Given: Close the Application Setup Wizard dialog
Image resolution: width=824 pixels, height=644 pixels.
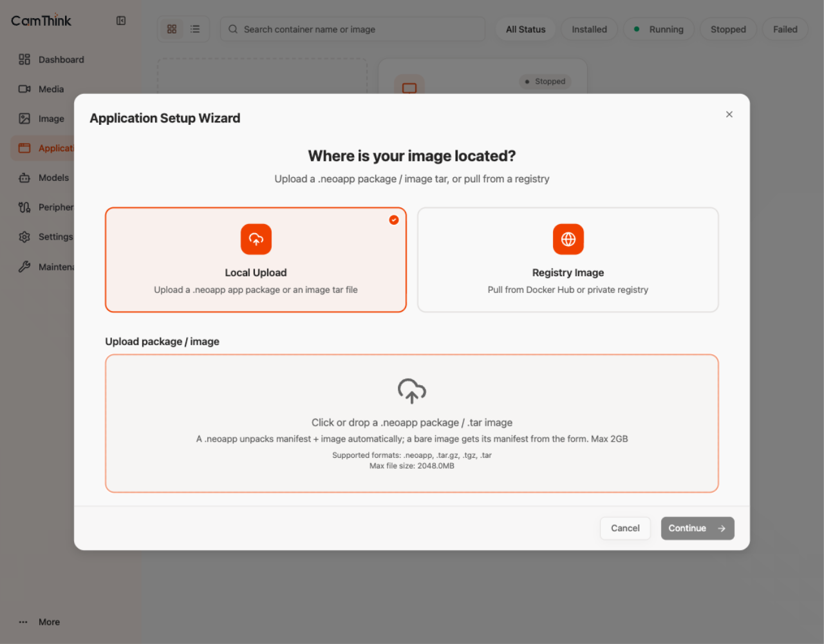Looking at the screenshot, I should click(729, 115).
